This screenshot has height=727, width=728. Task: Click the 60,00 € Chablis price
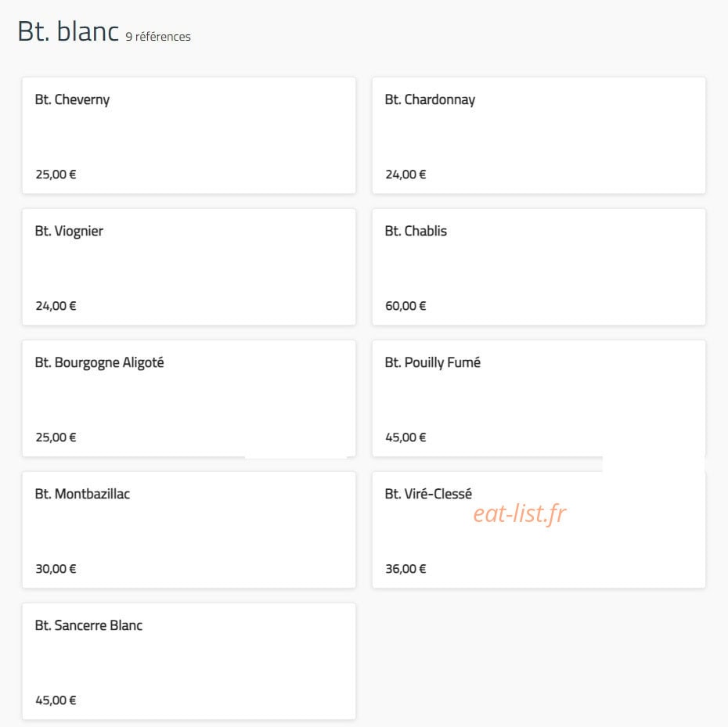(405, 306)
